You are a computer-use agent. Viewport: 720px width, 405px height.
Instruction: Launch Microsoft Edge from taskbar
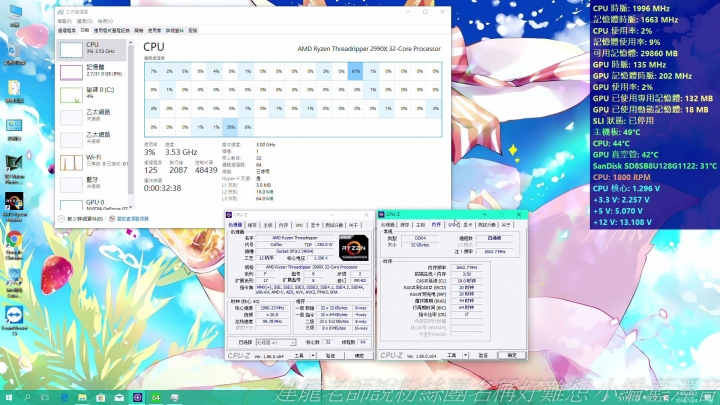click(64, 397)
